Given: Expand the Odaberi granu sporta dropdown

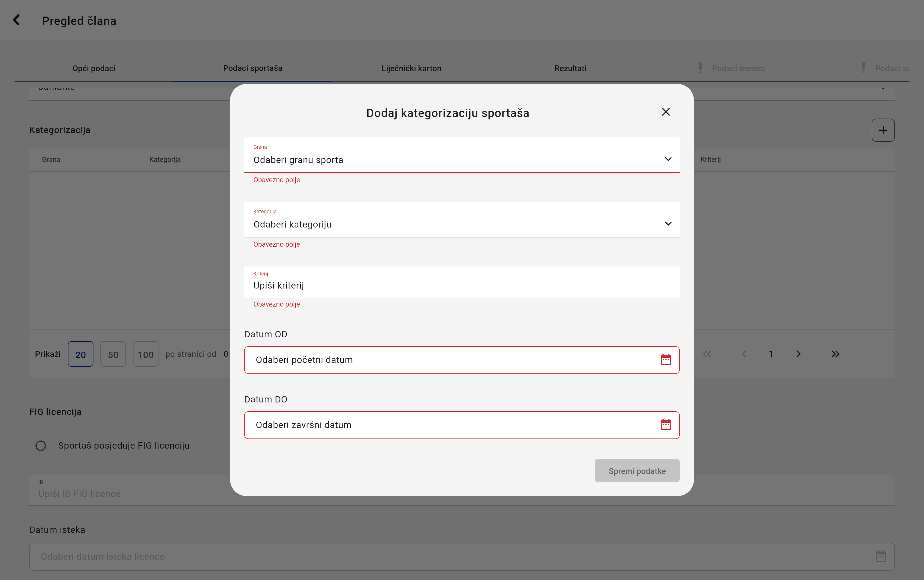Looking at the screenshot, I should (461, 160).
